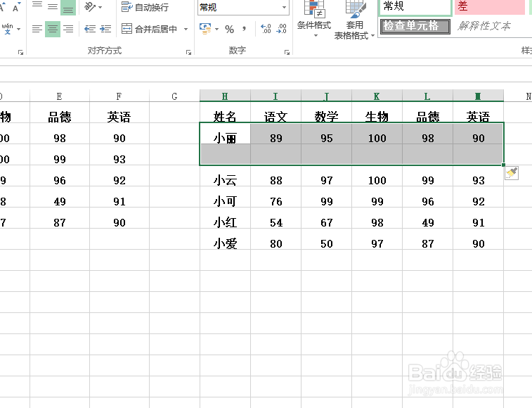Apply the 解释性文本 cell style

tap(490, 26)
